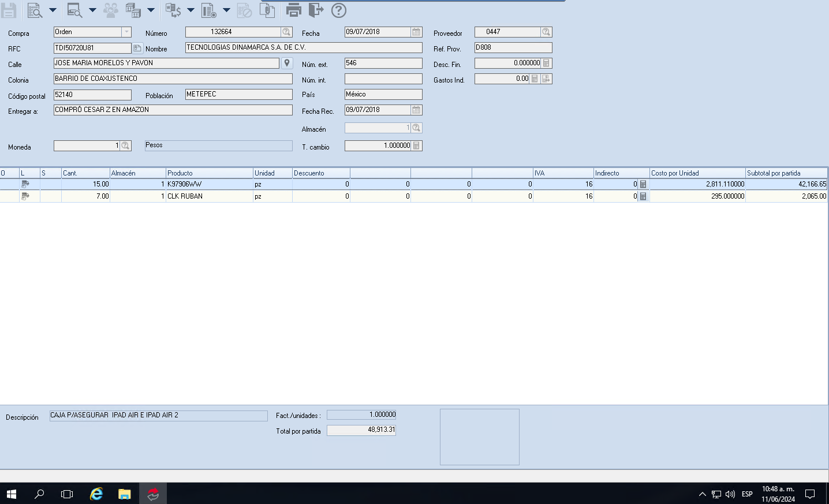Viewport: 829px width, 504px height.
Task: Click the attach files paperclip icon
Action: pyautogui.click(x=267, y=10)
